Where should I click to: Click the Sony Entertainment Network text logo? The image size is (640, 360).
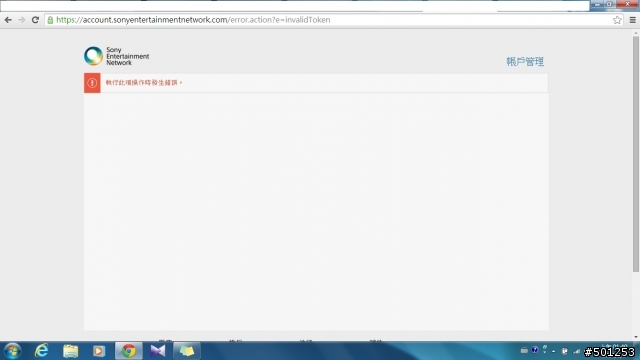coord(127,56)
